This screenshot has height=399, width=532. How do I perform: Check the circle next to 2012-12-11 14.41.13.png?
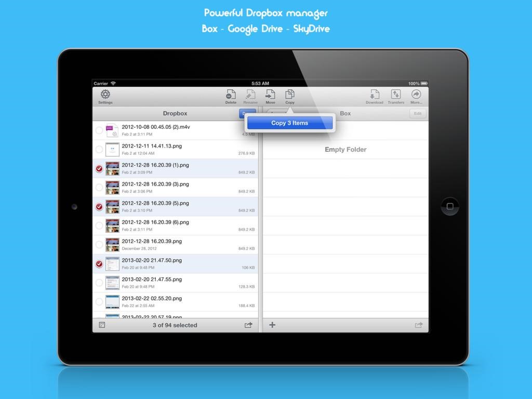pos(99,149)
